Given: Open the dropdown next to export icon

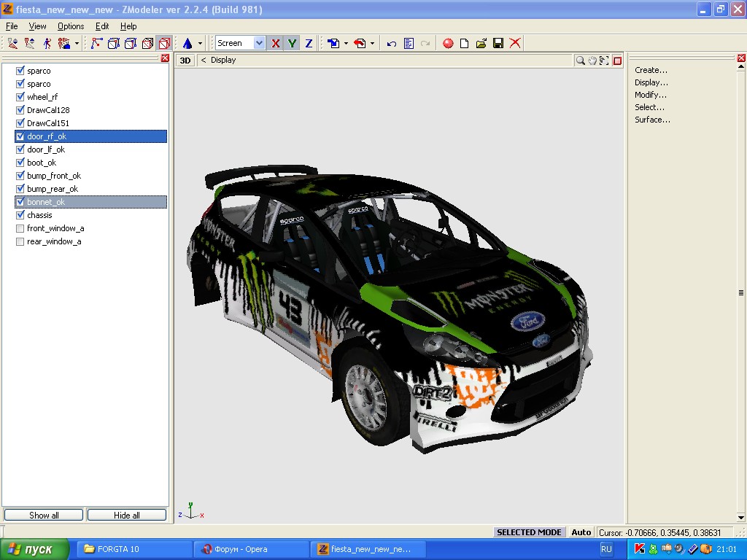Looking at the screenshot, I should (372, 43).
